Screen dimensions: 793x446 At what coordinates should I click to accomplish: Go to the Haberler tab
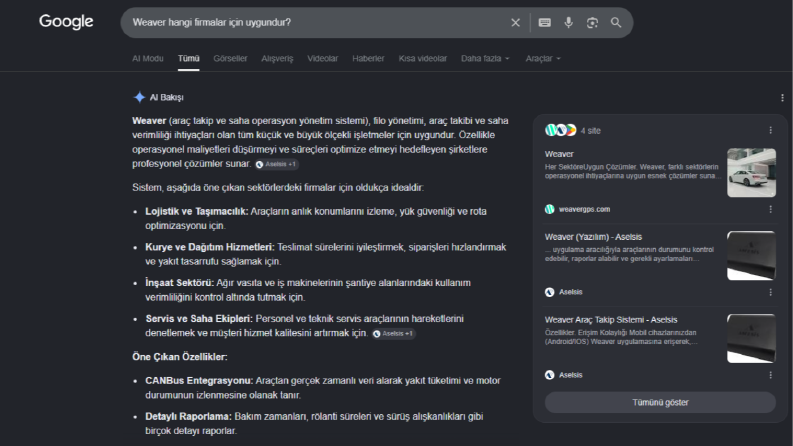pyautogui.click(x=368, y=59)
